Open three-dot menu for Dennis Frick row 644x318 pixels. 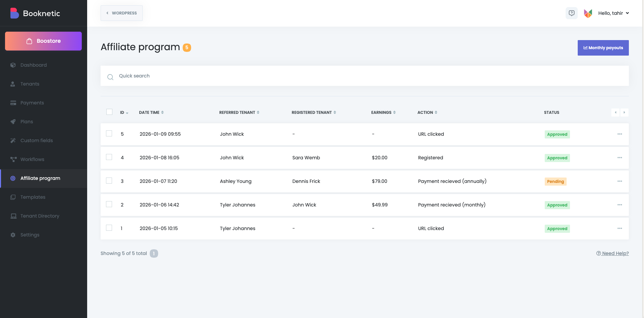619,181
